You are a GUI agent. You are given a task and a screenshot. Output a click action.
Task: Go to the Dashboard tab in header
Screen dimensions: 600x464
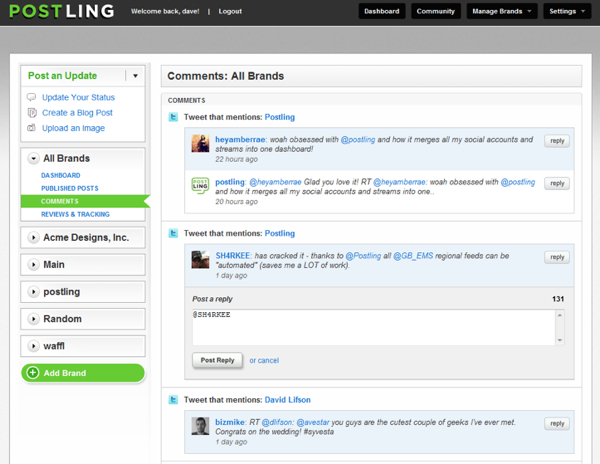382,12
